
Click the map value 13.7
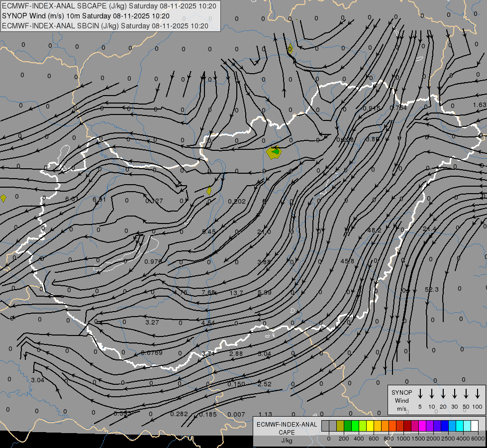click(x=236, y=293)
